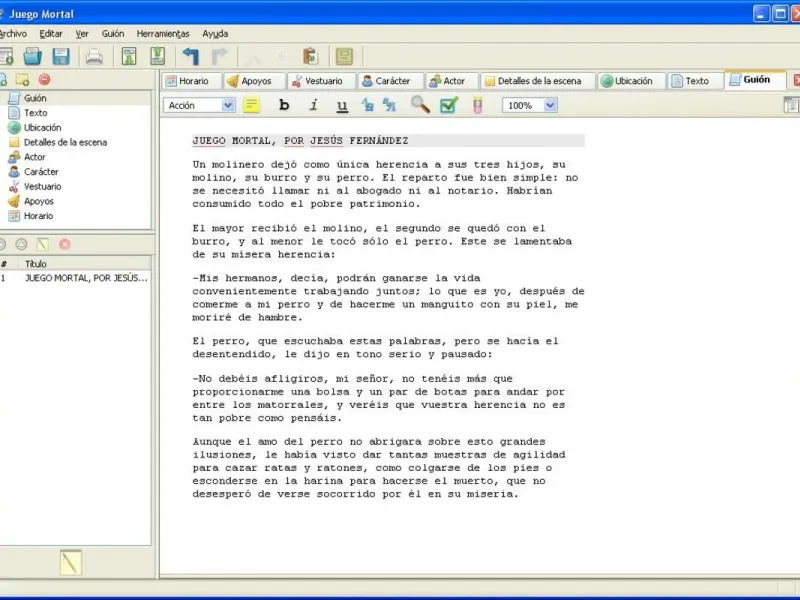Switch to the Texto tab

coord(696,81)
